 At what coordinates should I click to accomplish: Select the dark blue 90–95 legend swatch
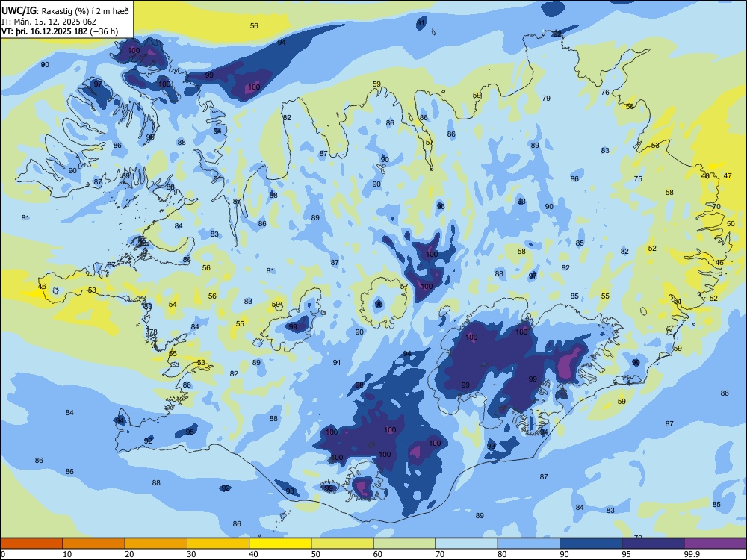(591, 543)
